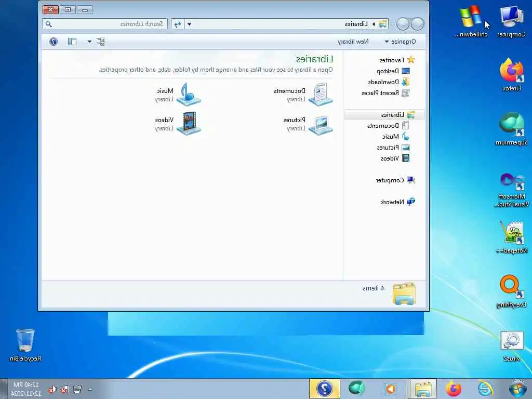Viewport: 532px width, 399px height.
Task: Select the virus2 desktop icon
Action: coord(511,346)
